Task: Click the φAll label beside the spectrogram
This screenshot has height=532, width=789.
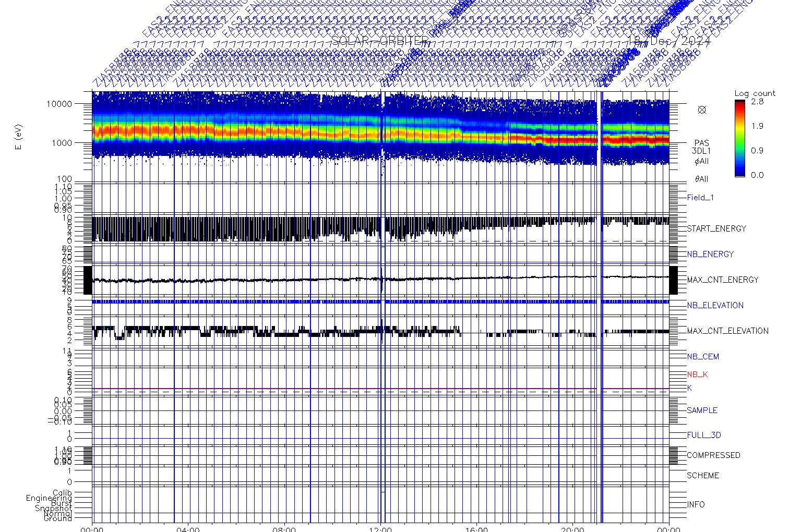Action: point(702,161)
